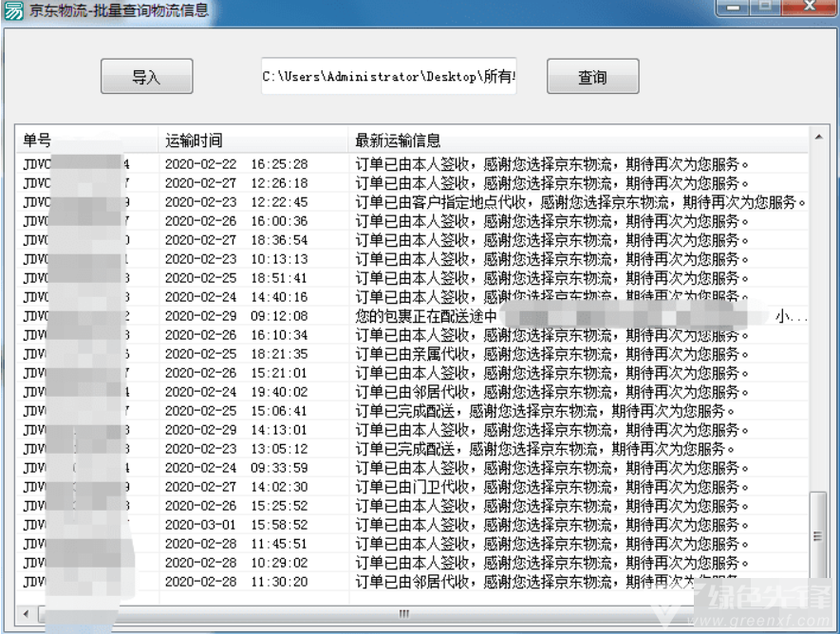
Task: Click the horizontal scrollbar left arrow
Action: point(27,614)
